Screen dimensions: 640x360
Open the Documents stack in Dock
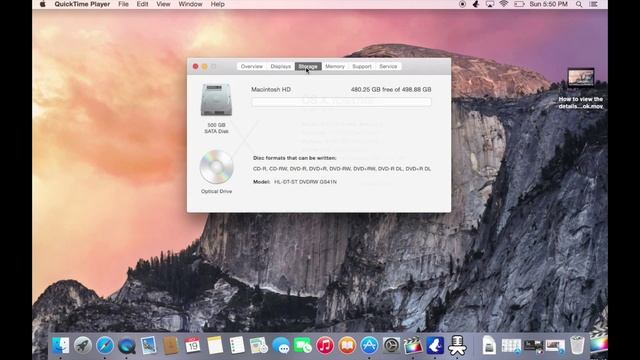pyautogui.click(x=489, y=346)
